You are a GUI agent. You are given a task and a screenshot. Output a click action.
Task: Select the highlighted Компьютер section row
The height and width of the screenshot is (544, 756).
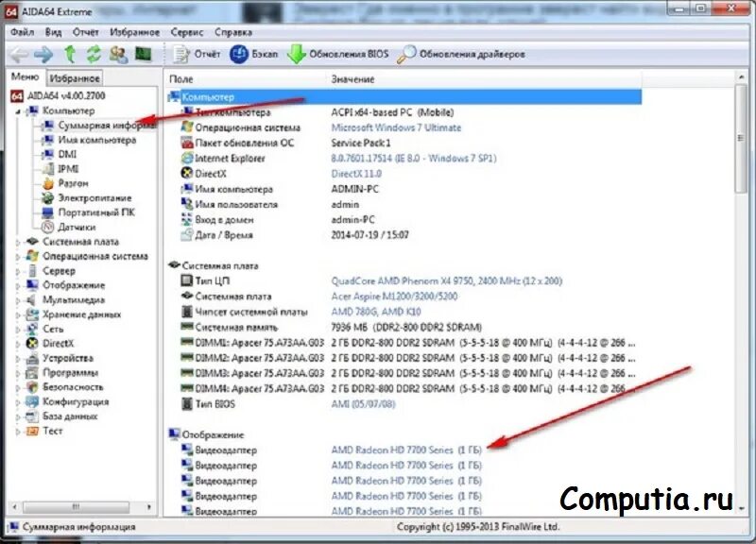(x=404, y=97)
